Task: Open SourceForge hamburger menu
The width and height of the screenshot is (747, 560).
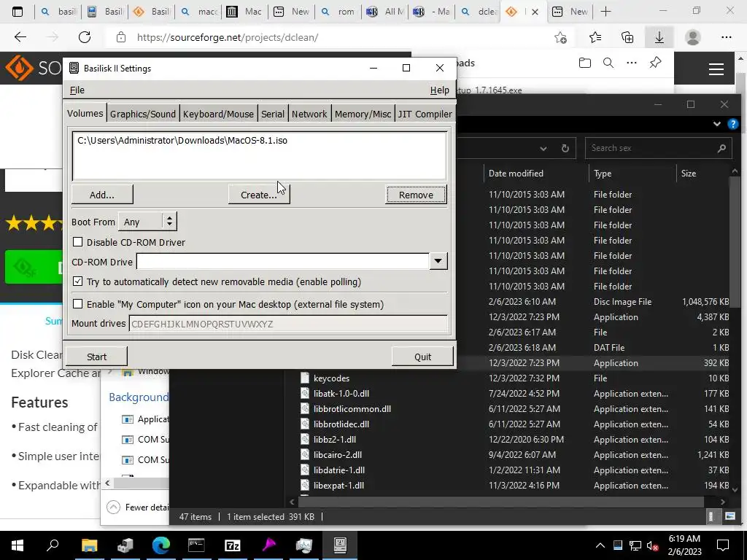Action: [x=716, y=69]
